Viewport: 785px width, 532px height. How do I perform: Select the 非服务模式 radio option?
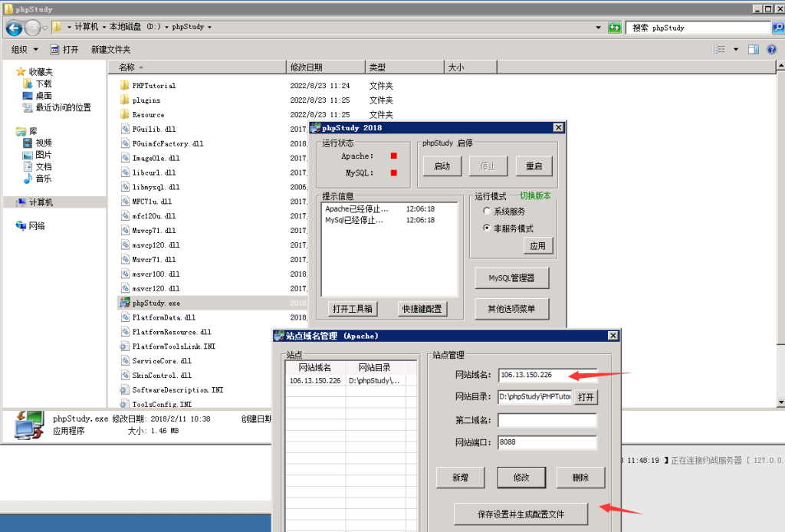[x=487, y=228]
